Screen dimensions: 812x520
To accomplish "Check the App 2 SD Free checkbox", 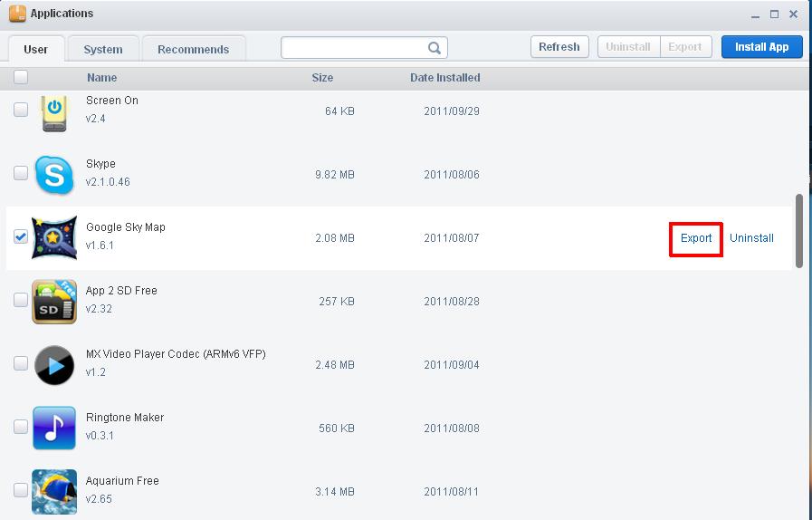I will [x=21, y=300].
